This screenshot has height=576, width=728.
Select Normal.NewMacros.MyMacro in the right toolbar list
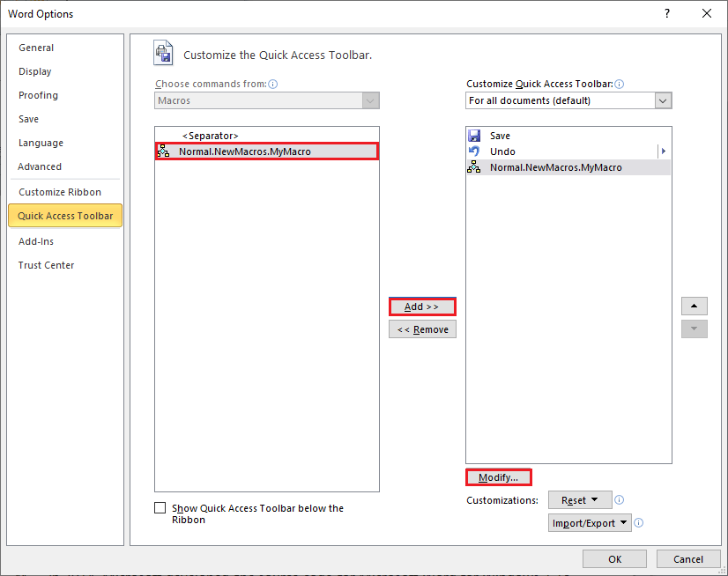click(x=568, y=167)
